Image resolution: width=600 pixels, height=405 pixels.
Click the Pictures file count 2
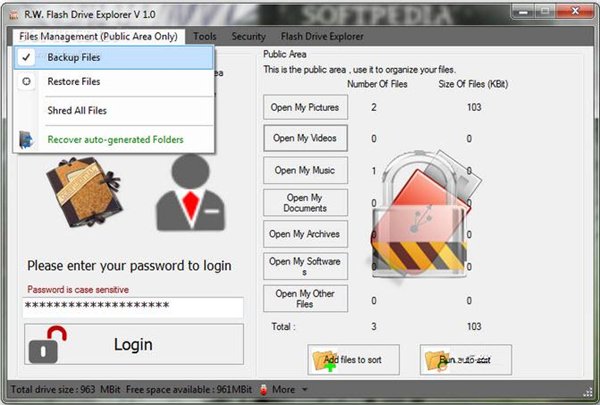pyautogui.click(x=374, y=108)
